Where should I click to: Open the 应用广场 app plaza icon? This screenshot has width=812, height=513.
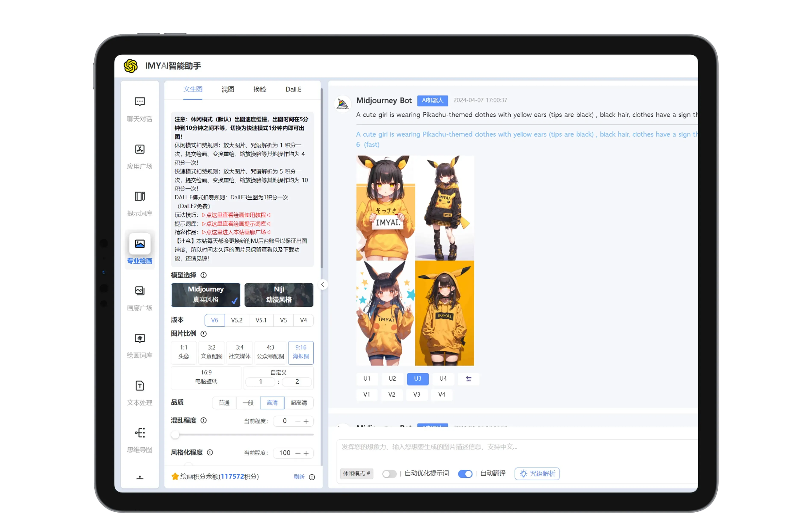point(140,149)
